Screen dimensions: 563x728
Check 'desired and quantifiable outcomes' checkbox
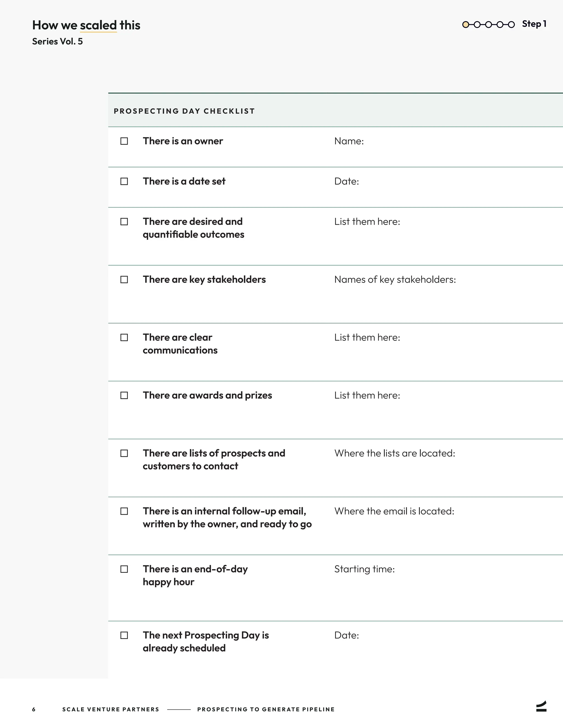(x=124, y=222)
